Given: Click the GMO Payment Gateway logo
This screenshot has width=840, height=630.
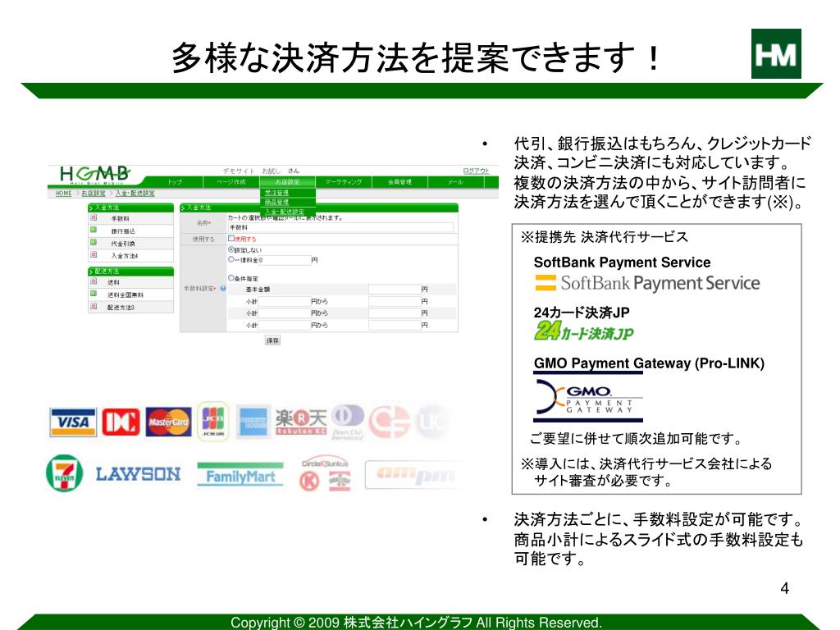Looking at the screenshot, I should (588, 396).
